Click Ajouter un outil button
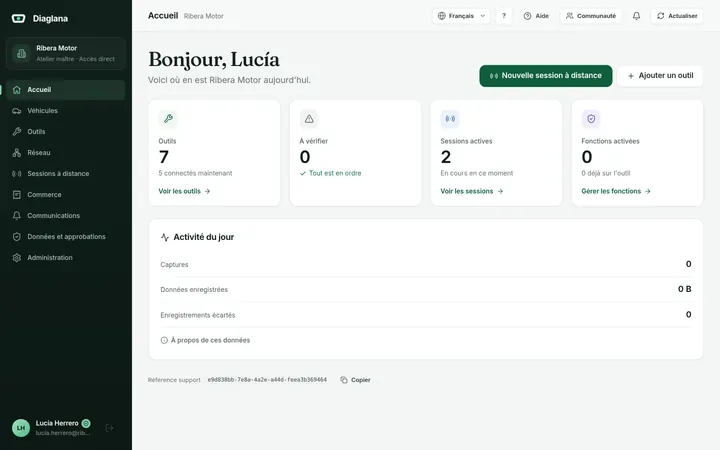This screenshot has width=720, height=450. point(660,76)
